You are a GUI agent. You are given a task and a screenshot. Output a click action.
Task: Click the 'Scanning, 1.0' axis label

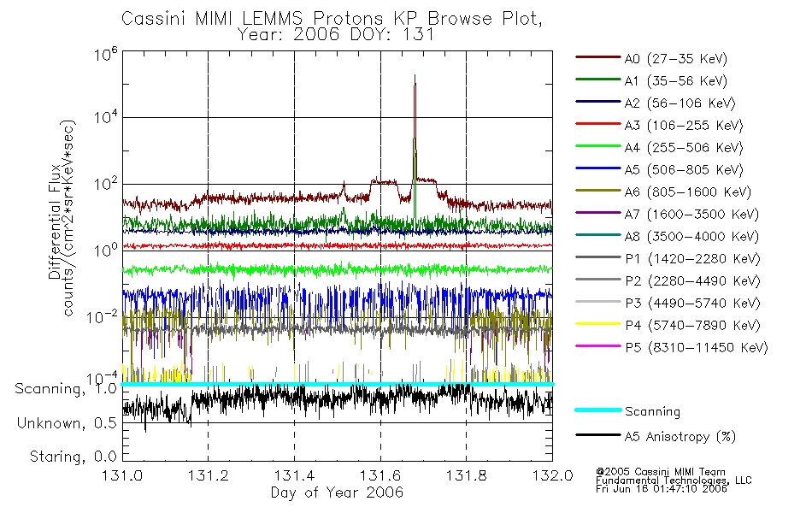point(66,389)
